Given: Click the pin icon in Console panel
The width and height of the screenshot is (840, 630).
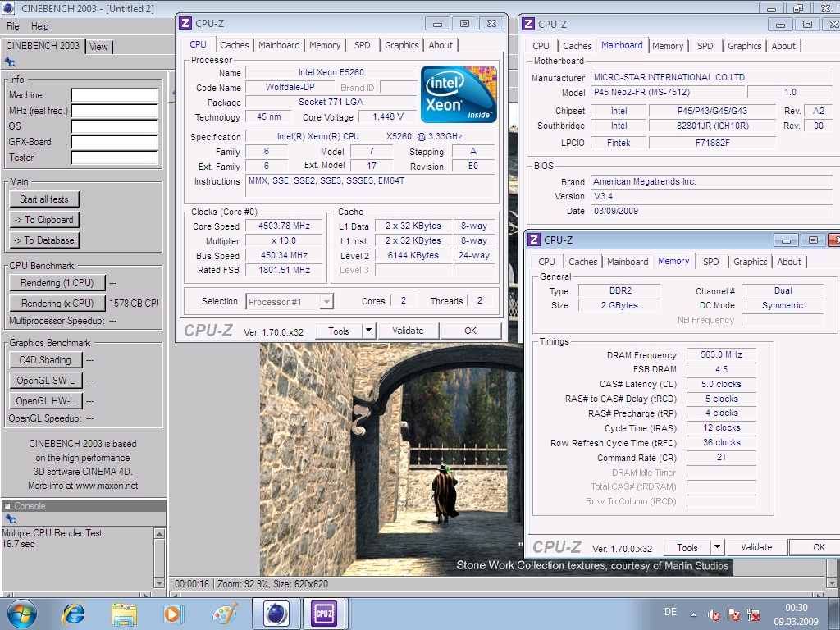Looking at the screenshot, I should tap(10, 518).
